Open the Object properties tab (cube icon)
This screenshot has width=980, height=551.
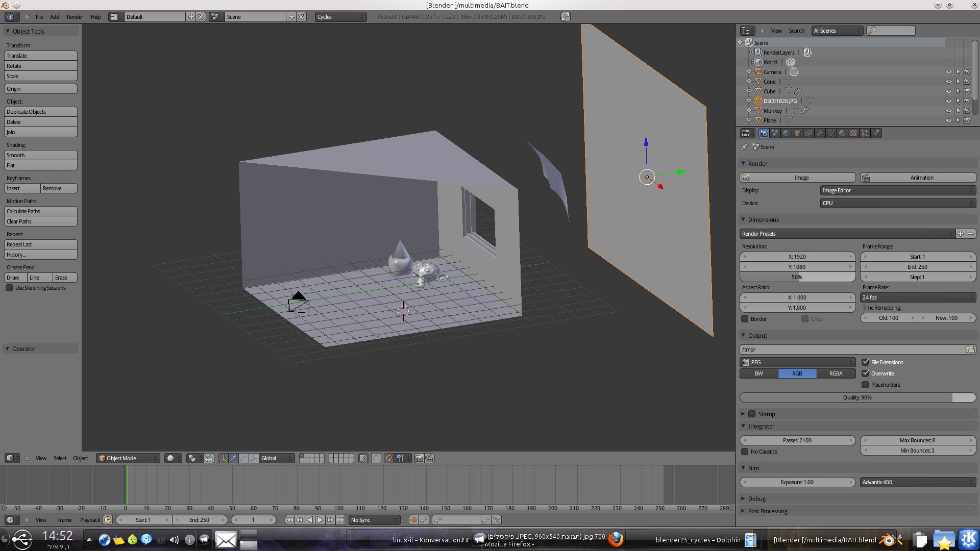(x=798, y=133)
